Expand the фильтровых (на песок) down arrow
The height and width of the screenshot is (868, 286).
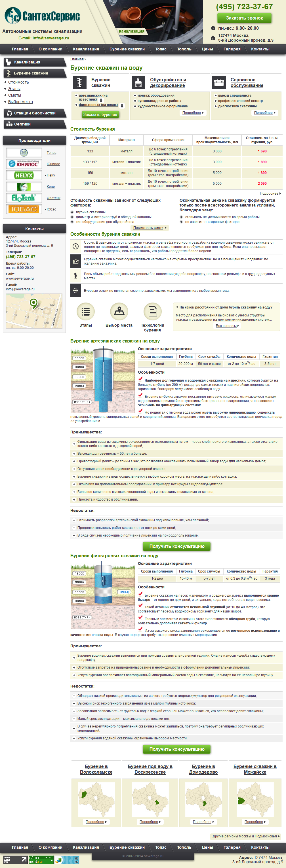[122, 106]
